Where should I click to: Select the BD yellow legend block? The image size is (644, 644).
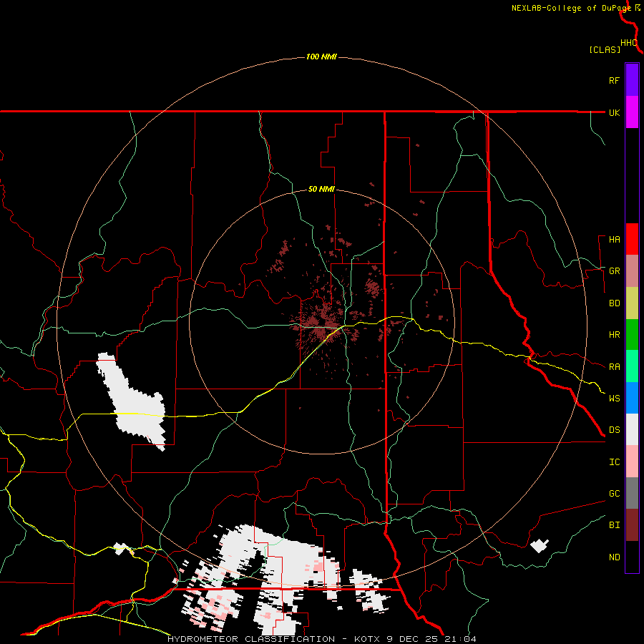point(632,303)
